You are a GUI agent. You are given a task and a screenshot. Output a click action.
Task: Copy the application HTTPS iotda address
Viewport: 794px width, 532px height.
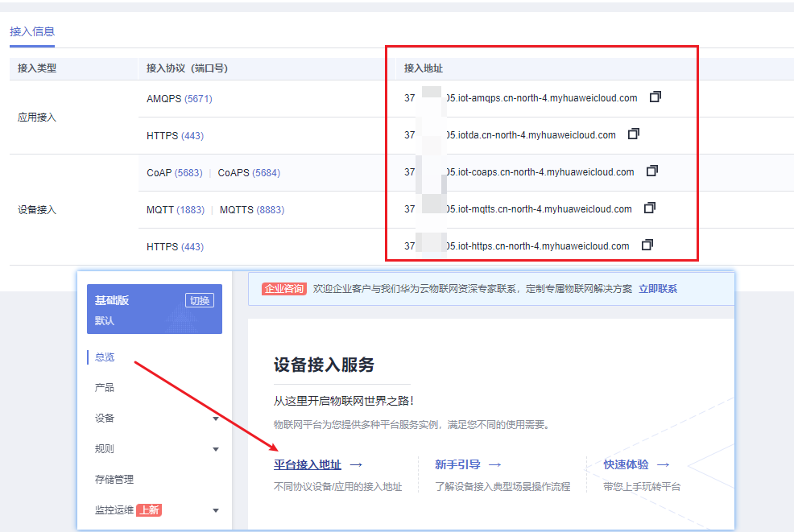pos(634,134)
